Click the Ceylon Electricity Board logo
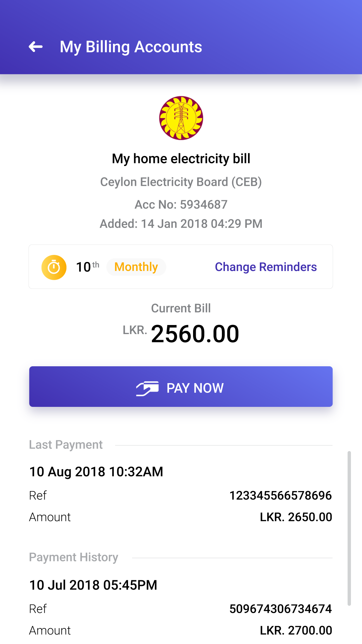 pos(181,118)
